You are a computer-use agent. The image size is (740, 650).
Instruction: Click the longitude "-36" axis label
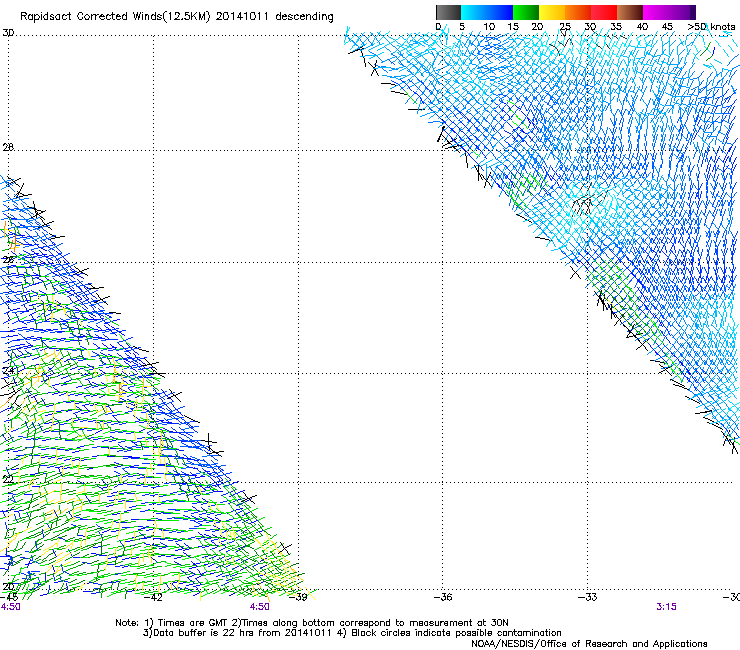coord(443,597)
